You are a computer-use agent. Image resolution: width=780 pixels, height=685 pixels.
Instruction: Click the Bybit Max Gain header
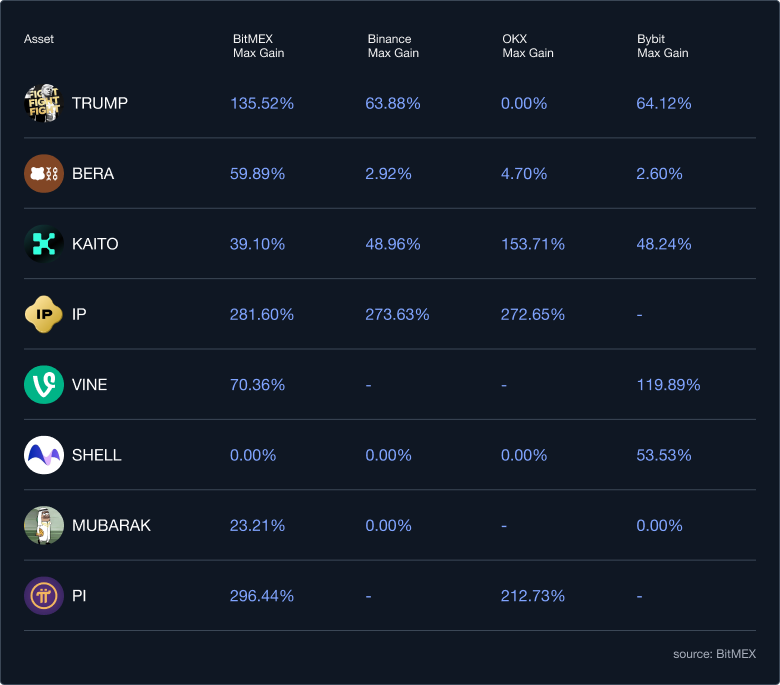coord(662,46)
